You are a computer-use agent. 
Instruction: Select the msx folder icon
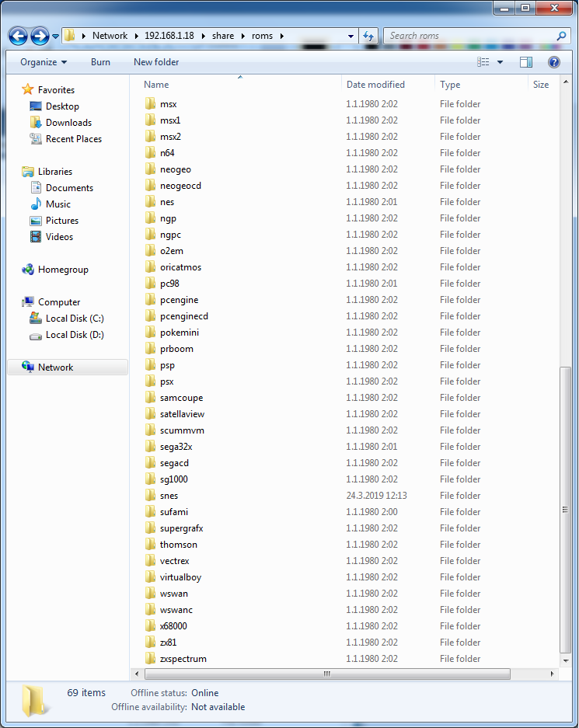(x=150, y=103)
